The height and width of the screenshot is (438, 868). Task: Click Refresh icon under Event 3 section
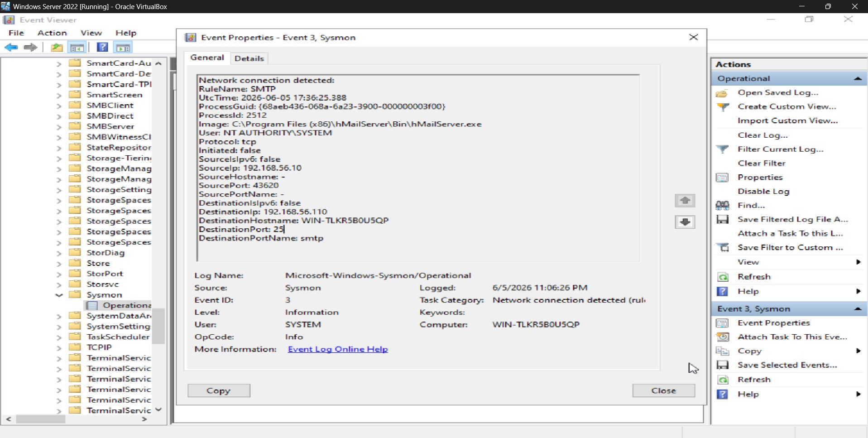point(723,380)
